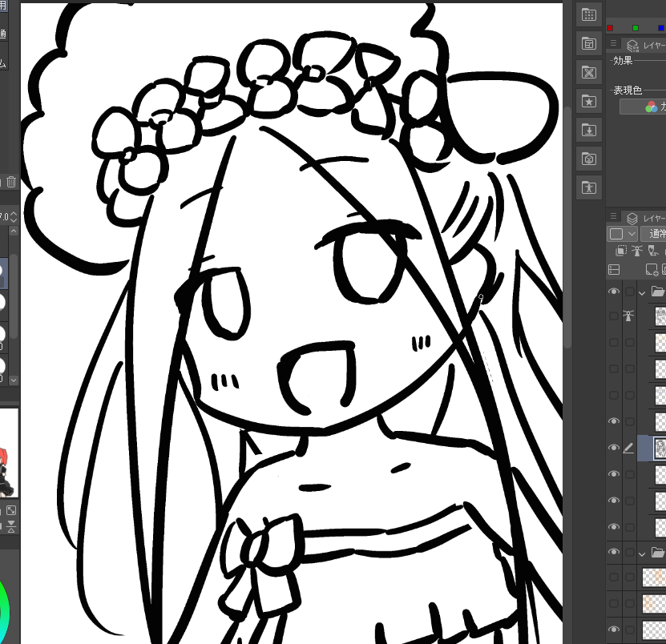666x644 pixels.
Task: Hide the second layer folder via eye icon
Action: 614,552
